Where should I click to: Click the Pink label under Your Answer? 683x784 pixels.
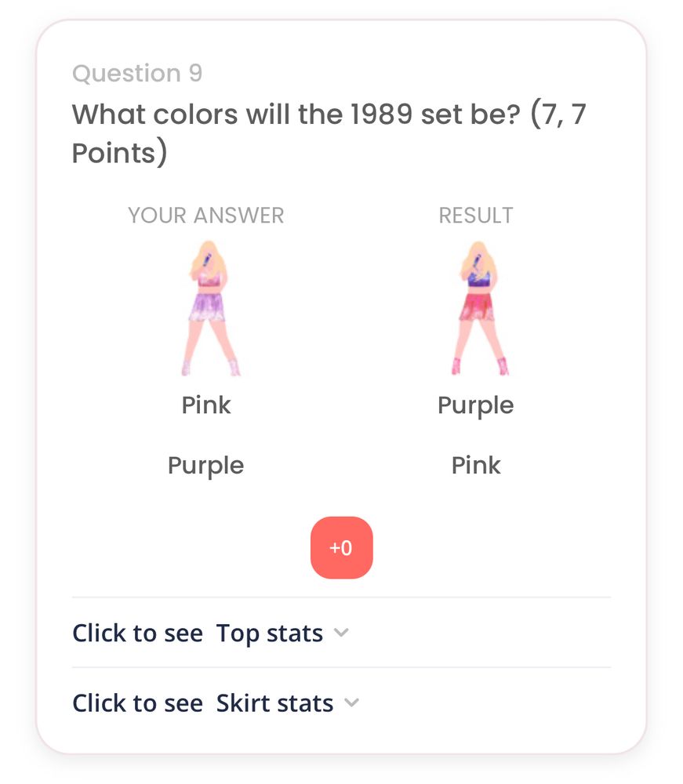point(206,405)
